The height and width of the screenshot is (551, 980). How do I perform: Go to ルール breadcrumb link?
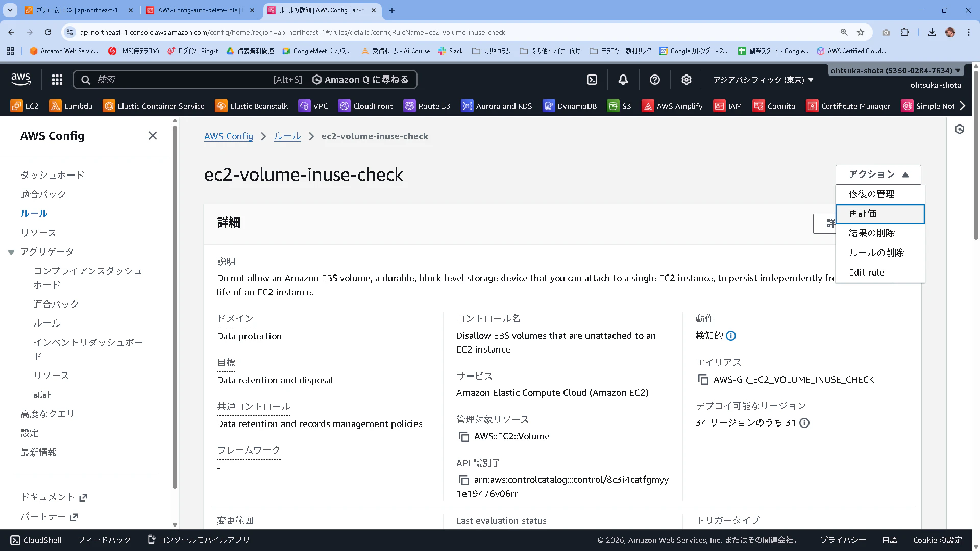(x=287, y=136)
